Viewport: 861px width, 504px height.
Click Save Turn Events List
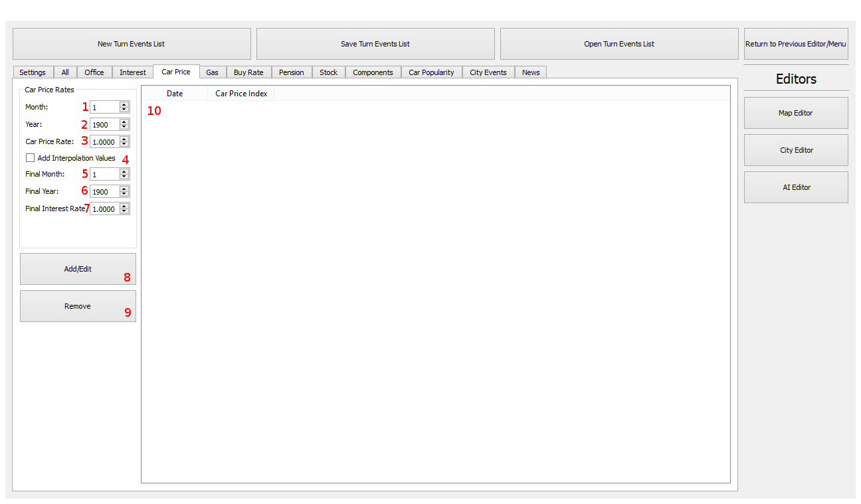click(375, 44)
